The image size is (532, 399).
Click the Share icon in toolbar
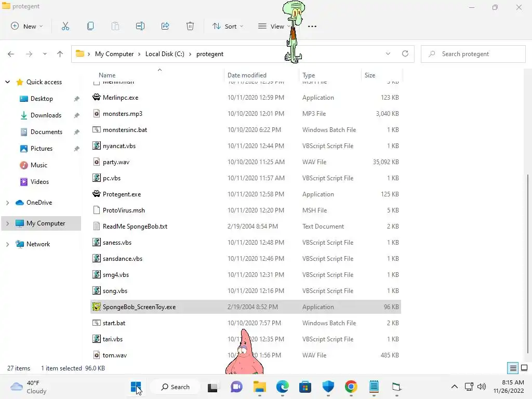point(165,26)
